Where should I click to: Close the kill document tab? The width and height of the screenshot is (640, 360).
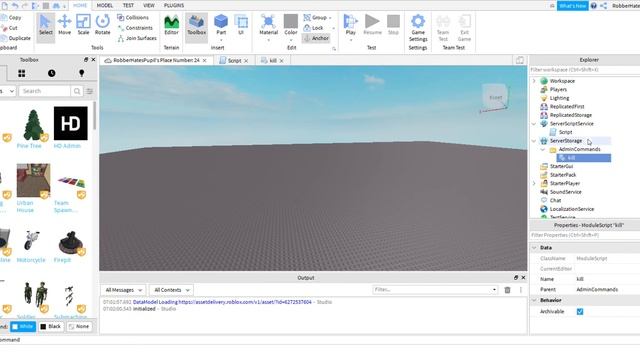pyautogui.click(x=282, y=60)
